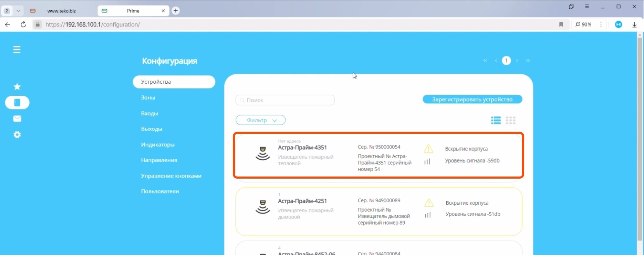Image resolution: width=644 pixels, height=255 pixels.
Task: Open Выходы section
Action: pos(152,129)
